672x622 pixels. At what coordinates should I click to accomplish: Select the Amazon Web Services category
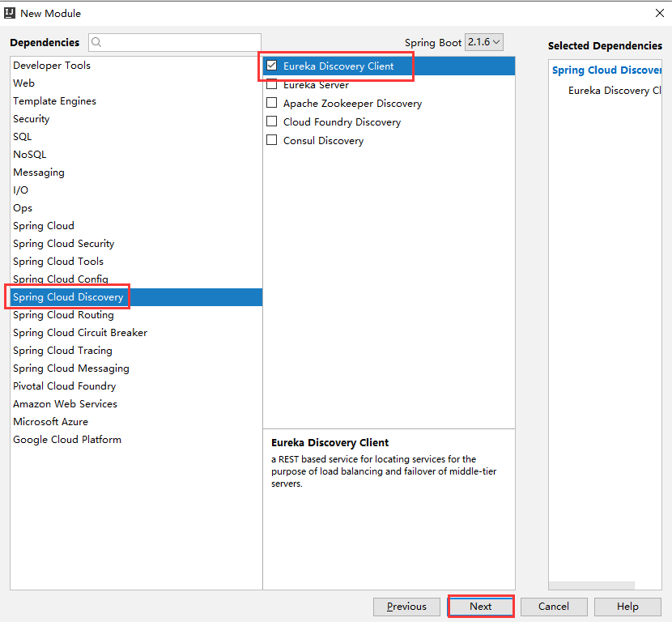click(136, 404)
